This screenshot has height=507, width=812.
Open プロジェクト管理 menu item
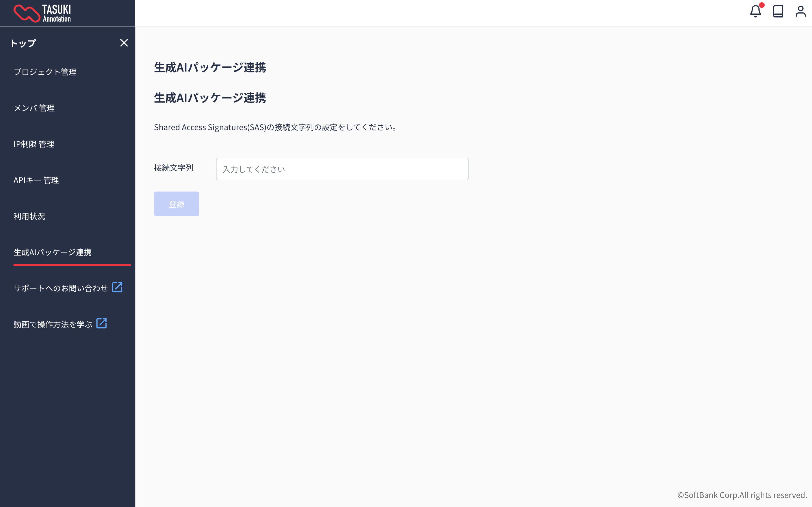45,72
